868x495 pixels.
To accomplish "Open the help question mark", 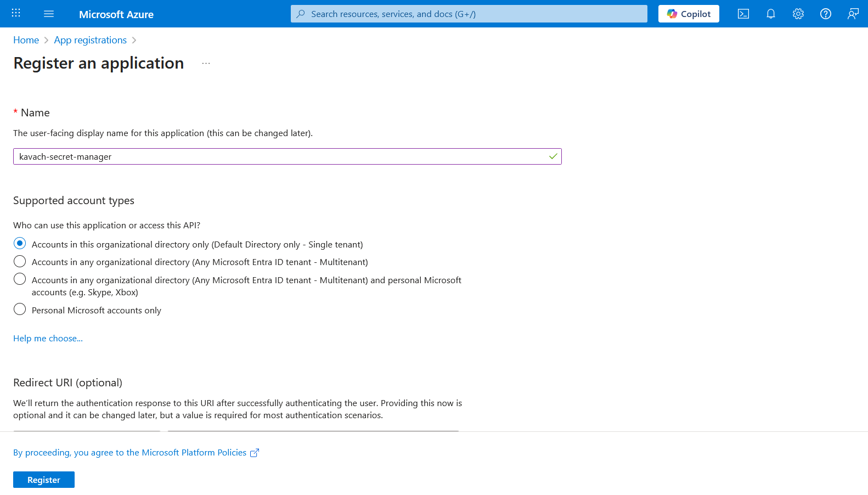I will pos(826,14).
